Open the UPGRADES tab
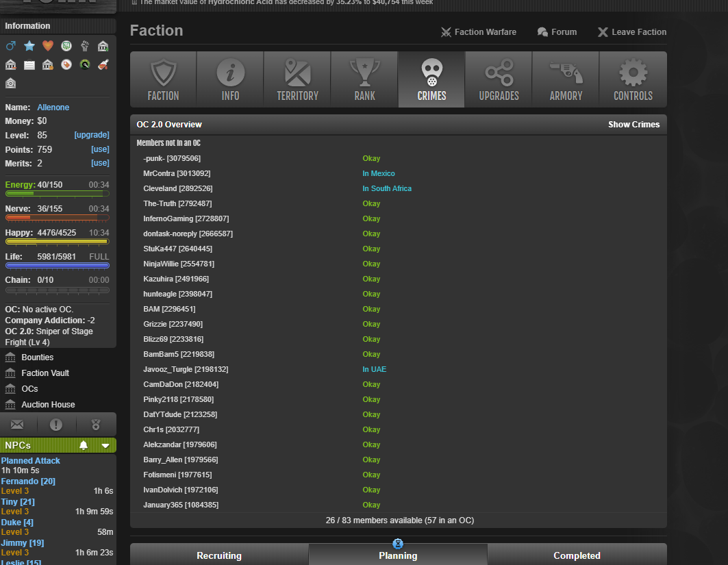Screen dimensions: 728x565 (x=499, y=79)
